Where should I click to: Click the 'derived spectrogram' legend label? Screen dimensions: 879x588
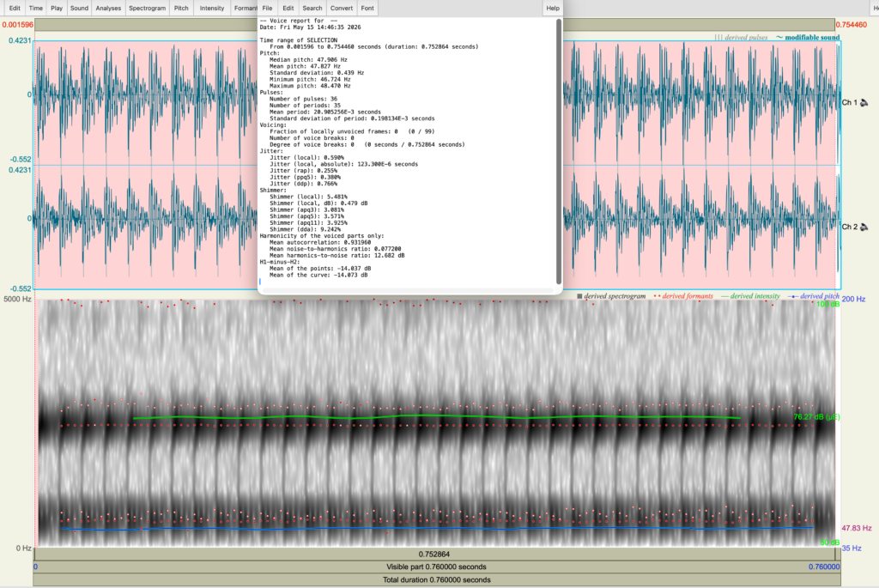(x=615, y=296)
